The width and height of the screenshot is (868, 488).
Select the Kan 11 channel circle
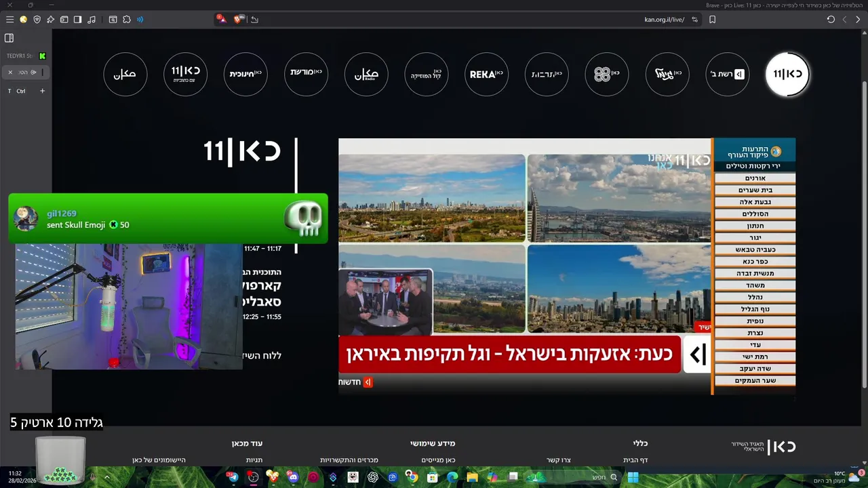787,74
